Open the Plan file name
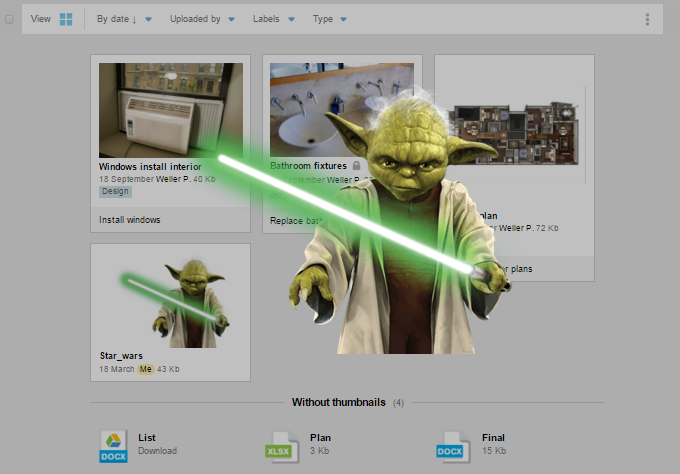 (320, 438)
